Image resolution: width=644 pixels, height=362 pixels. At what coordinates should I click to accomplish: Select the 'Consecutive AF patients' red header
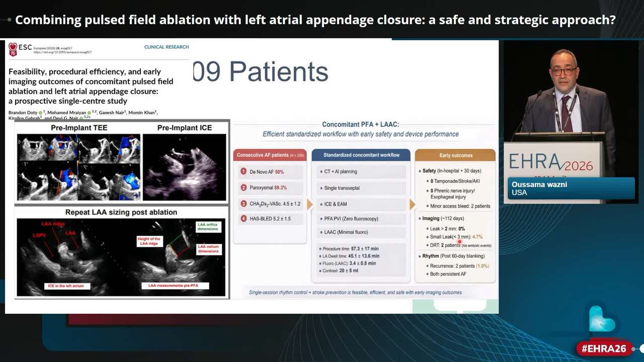(270, 155)
